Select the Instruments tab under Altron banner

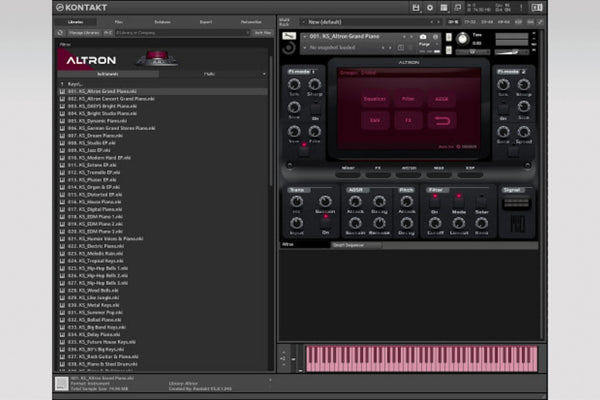(x=108, y=74)
